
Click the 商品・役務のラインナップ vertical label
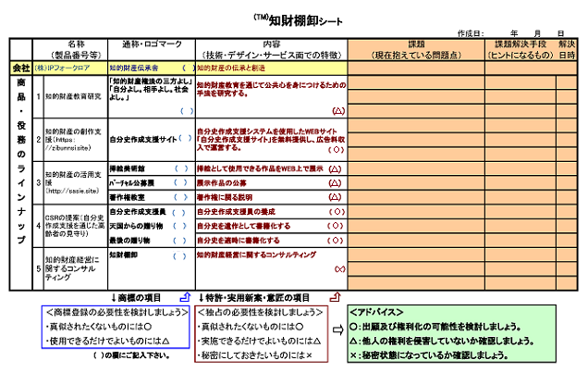tap(21, 161)
